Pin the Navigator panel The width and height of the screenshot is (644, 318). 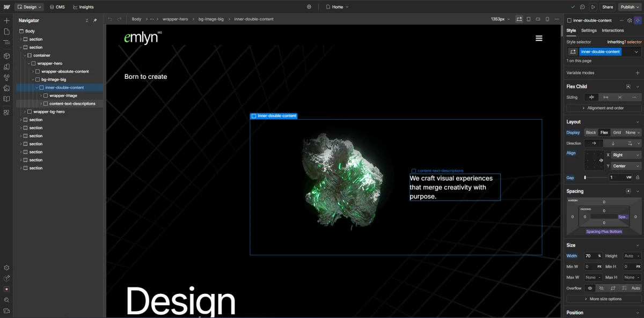(x=95, y=20)
